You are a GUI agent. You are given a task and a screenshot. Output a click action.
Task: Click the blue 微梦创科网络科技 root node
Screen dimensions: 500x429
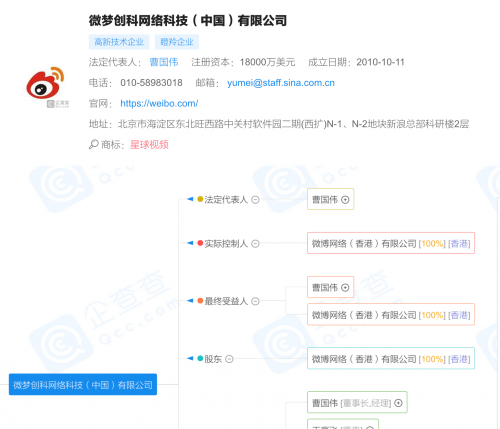(x=83, y=385)
